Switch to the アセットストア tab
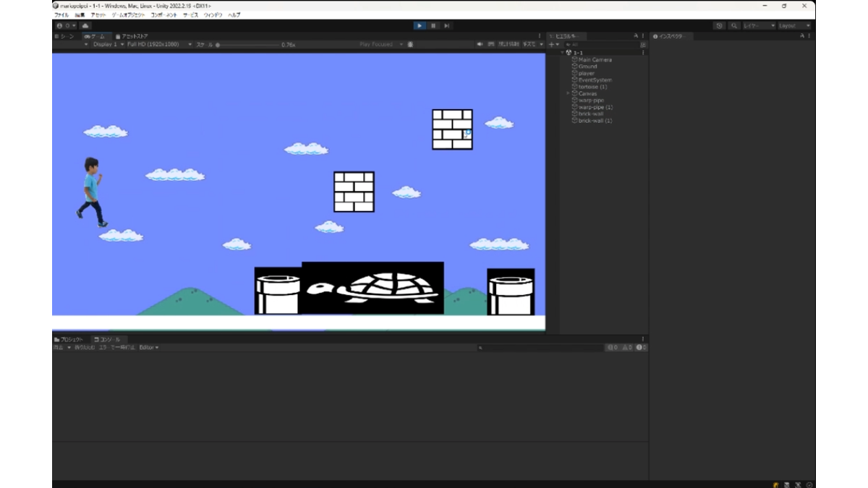 (x=131, y=35)
